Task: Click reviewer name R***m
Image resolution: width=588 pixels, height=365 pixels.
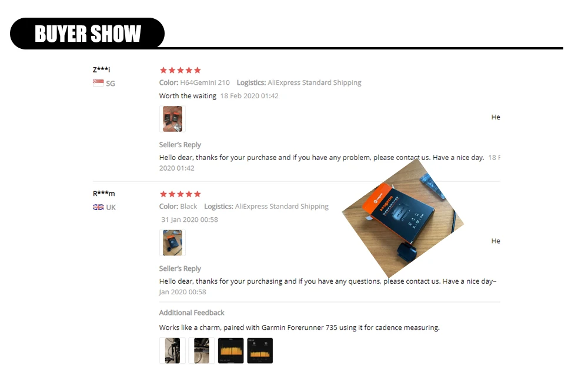Action: click(x=104, y=193)
